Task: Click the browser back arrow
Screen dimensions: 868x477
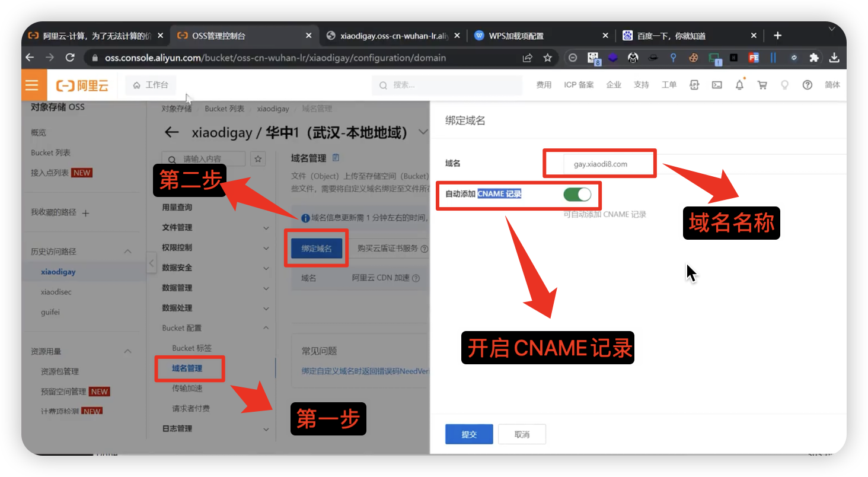Action: pyautogui.click(x=31, y=58)
